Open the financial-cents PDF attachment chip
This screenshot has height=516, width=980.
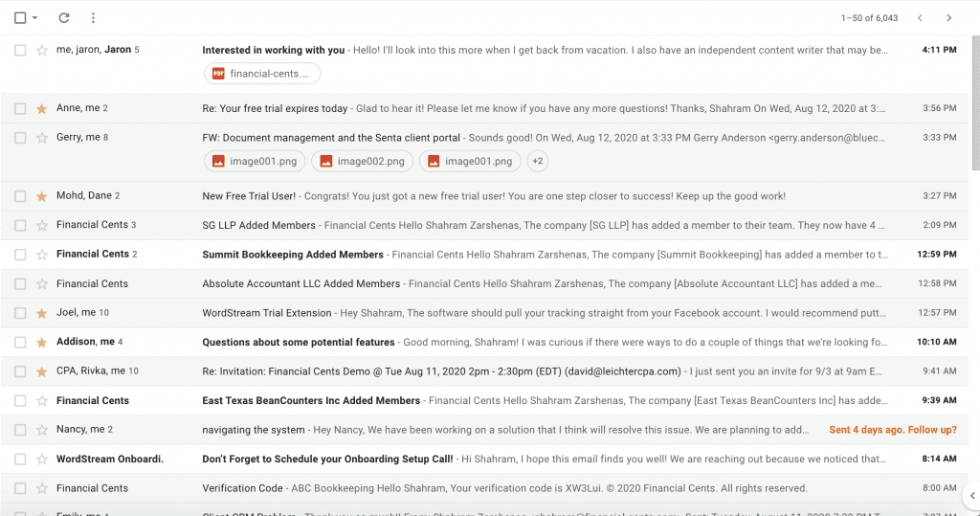[262, 74]
